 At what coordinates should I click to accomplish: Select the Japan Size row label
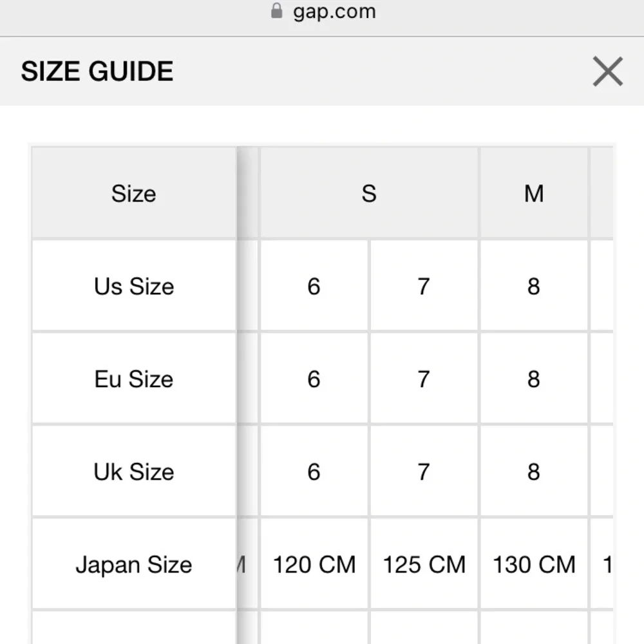(134, 564)
